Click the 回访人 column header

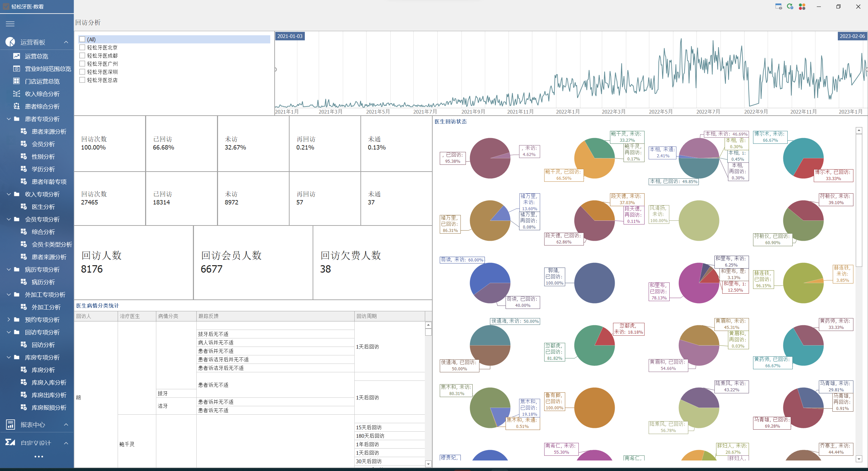pos(96,316)
